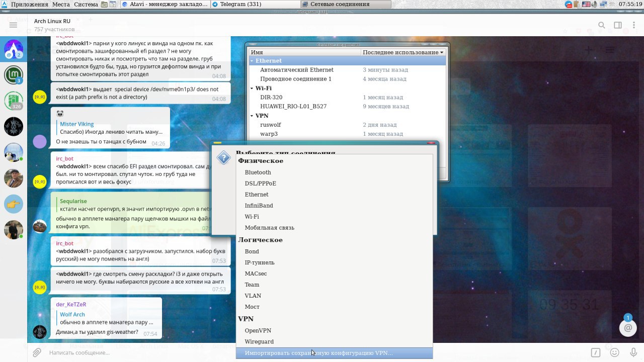Search in the Arch Linux RU chat
This screenshot has width=644, height=362.
pyautogui.click(x=602, y=25)
